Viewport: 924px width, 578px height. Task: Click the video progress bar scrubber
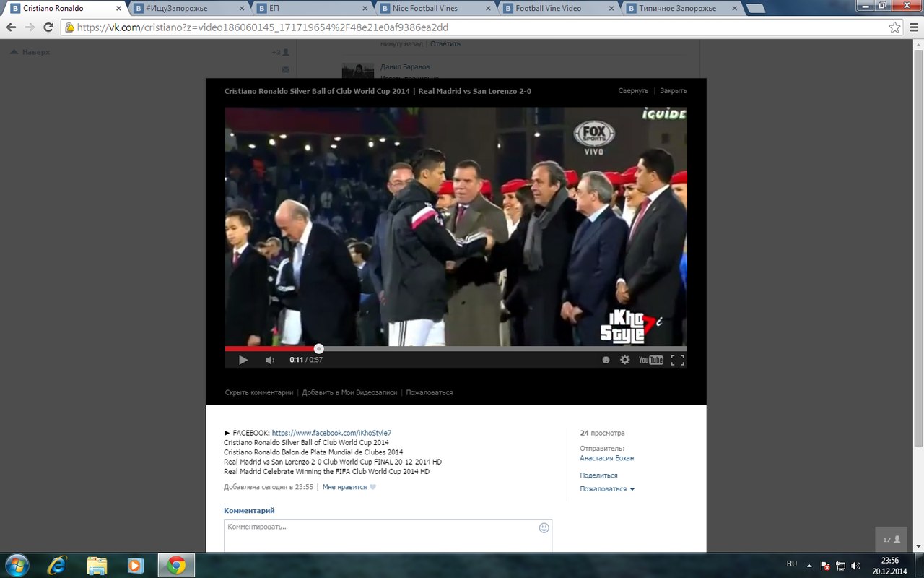pyautogui.click(x=319, y=349)
